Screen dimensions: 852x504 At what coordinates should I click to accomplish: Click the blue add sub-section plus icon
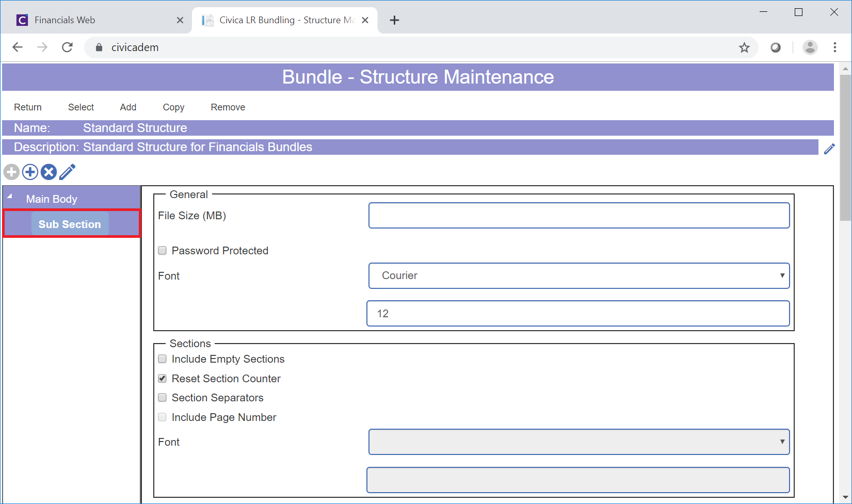(30, 172)
